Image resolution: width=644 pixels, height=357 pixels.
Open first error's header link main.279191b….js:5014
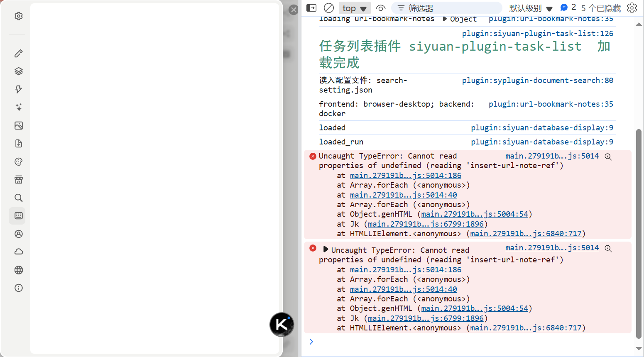pos(552,156)
